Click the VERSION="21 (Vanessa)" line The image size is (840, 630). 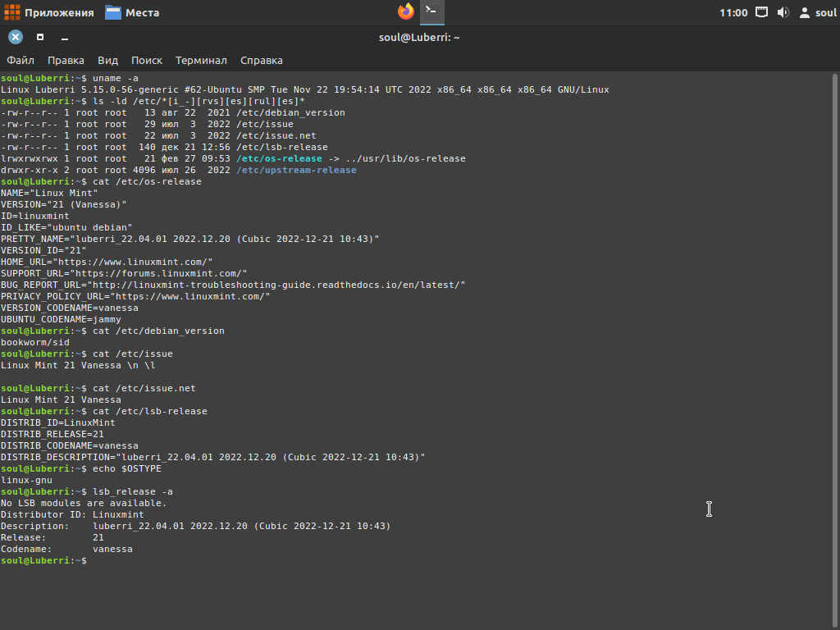tap(64, 204)
